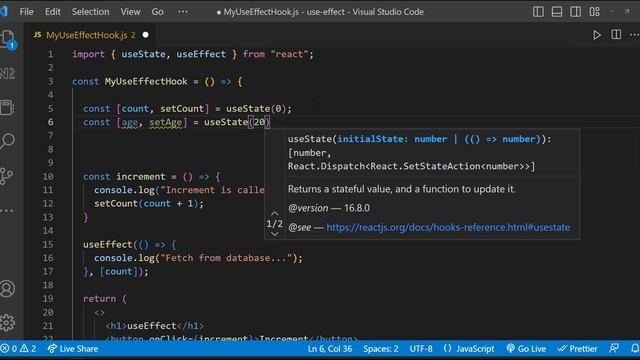The image size is (640, 360).
Task: Show previous signature with up chevron
Action: 274,213
